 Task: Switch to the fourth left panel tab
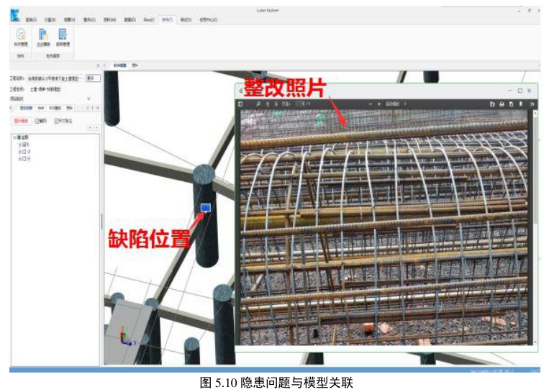69,108
